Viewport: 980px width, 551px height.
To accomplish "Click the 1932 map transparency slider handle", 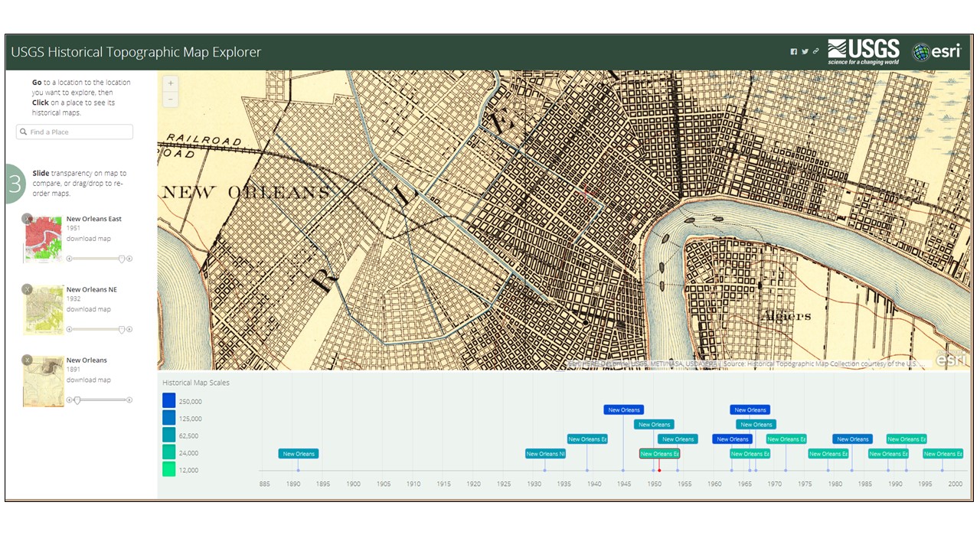I will [121, 329].
